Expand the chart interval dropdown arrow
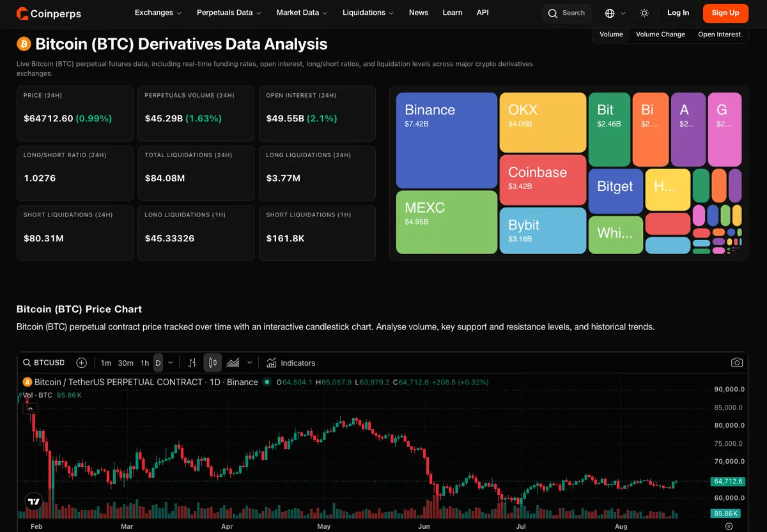The image size is (767, 532). [x=171, y=363]
